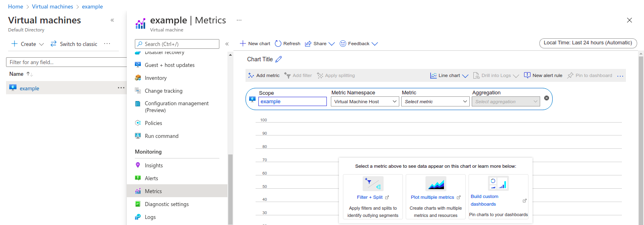Click the example breadcrumb link
The image size is (644, 225).
(x=92, y=6)
